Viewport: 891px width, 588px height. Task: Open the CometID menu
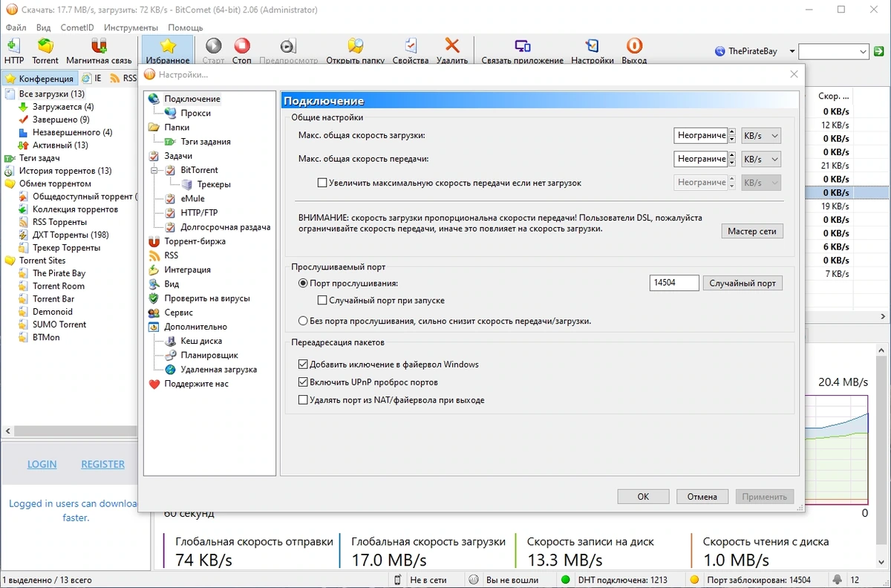click(77, 27)
